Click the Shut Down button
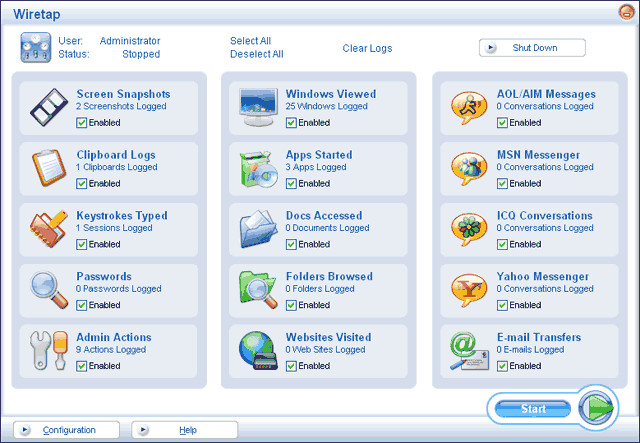The image size is (640, 443). click(532, 48)
